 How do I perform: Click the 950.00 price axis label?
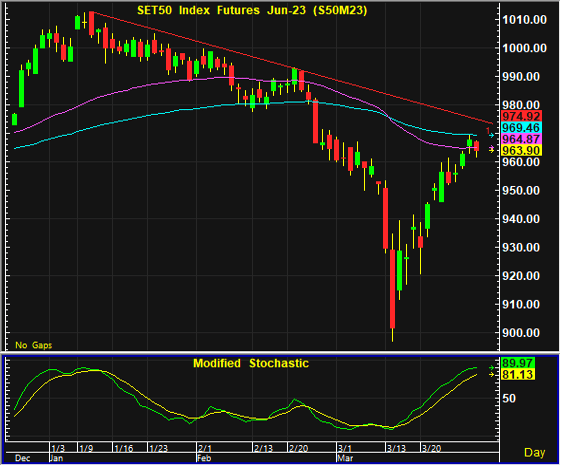coord(521,190)
